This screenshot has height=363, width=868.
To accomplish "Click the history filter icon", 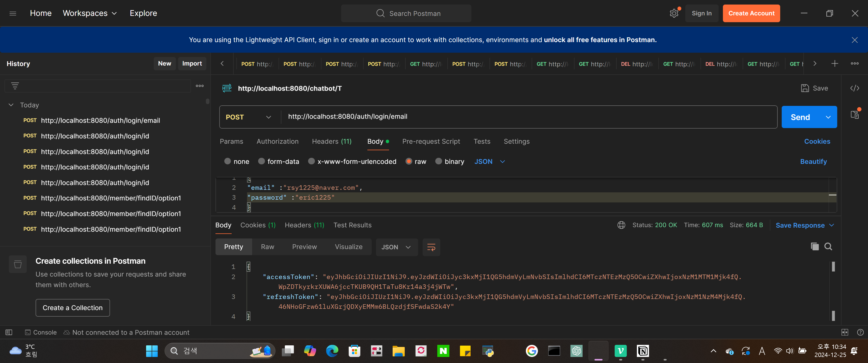I will coord(15,86).
